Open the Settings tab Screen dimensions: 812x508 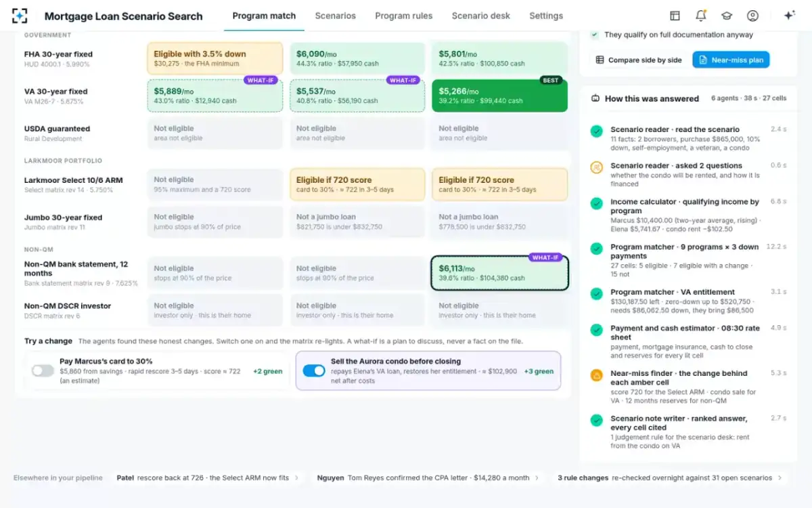point(546,16)
